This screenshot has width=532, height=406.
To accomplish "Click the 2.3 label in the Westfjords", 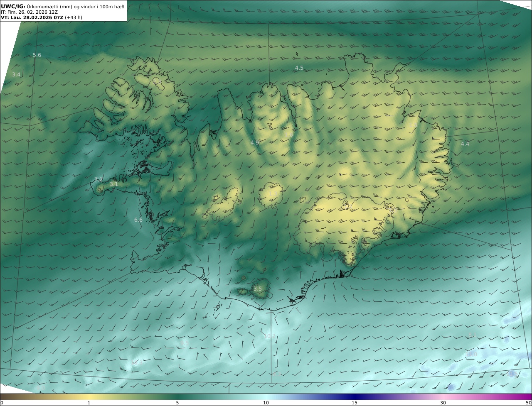I will (x=158, y=82).
